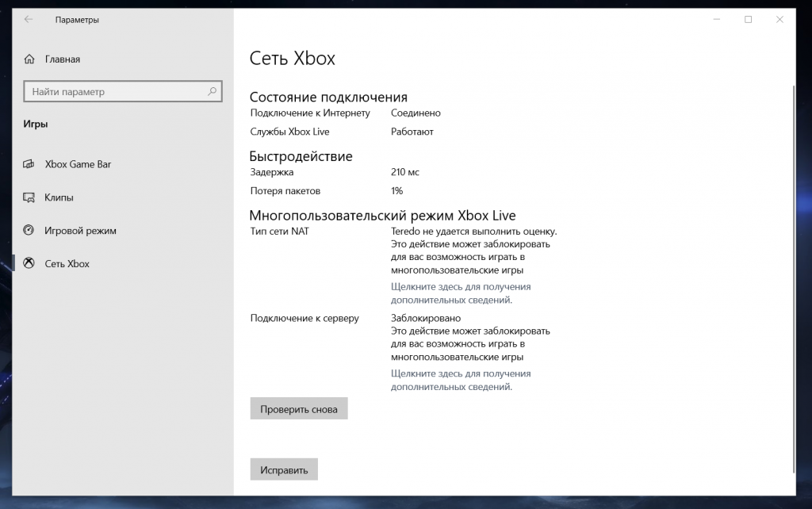The image size is (812, 509).
Task: Click the Подключение к Интернету label
Action: pyautogui.click(x=310, y=113)
